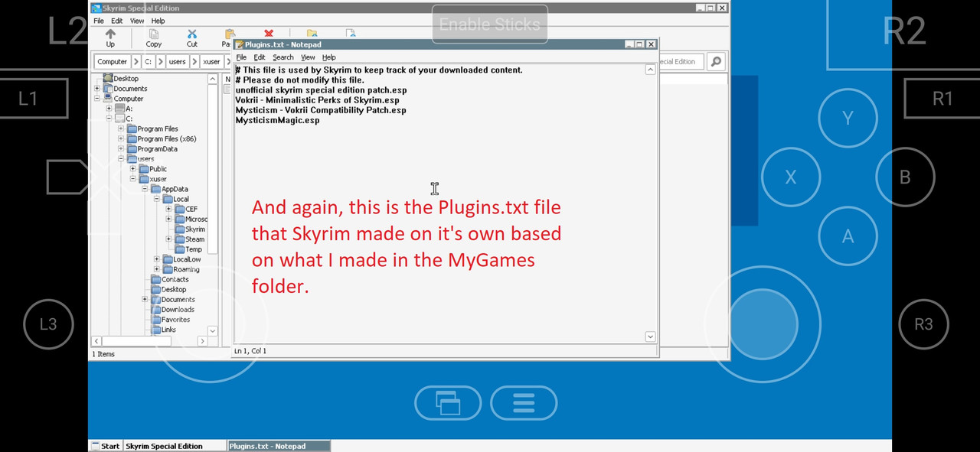Screen dimensions: 980x452
Task: Select the Computer node in tree
Action: click(122, 99)
